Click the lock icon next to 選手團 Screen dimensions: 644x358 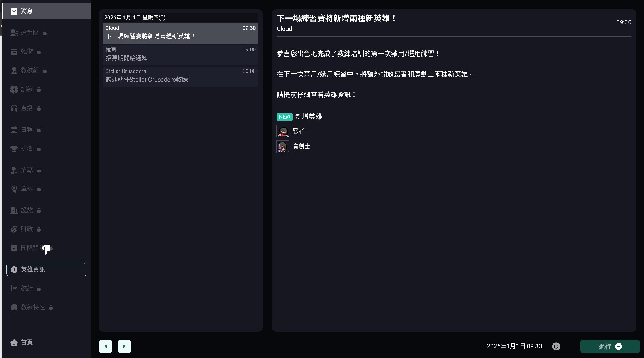click(45, 33)
